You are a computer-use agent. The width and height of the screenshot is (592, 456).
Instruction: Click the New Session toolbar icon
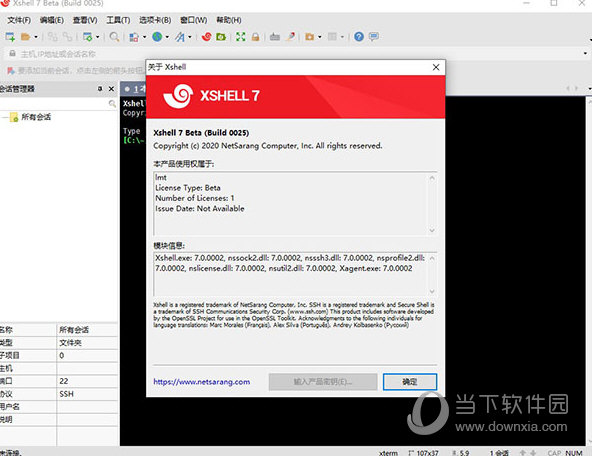coord(10,37)
